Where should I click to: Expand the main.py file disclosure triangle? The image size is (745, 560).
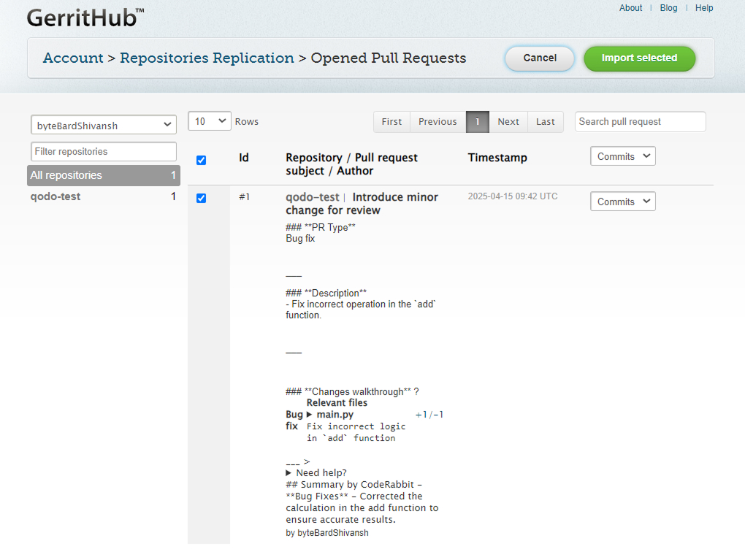309,415
